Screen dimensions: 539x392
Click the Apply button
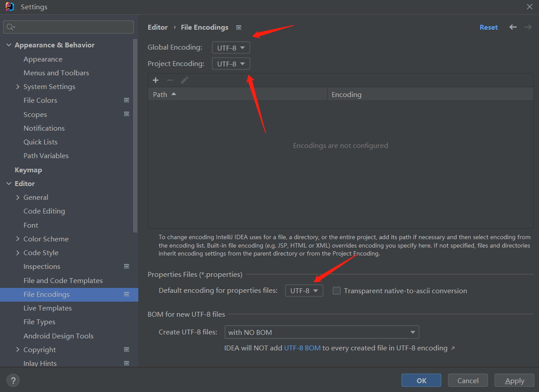[x=515, y=380]
